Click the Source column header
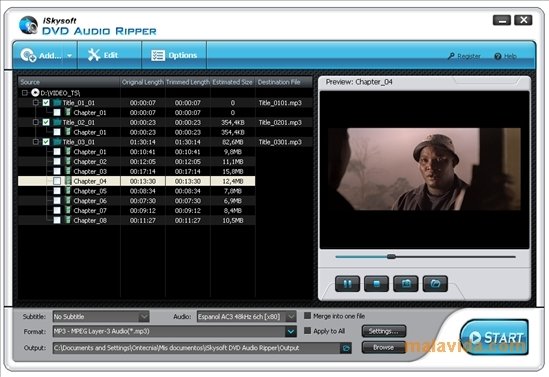The width and height of the screenshot is (549, 377). pos(69,82)
